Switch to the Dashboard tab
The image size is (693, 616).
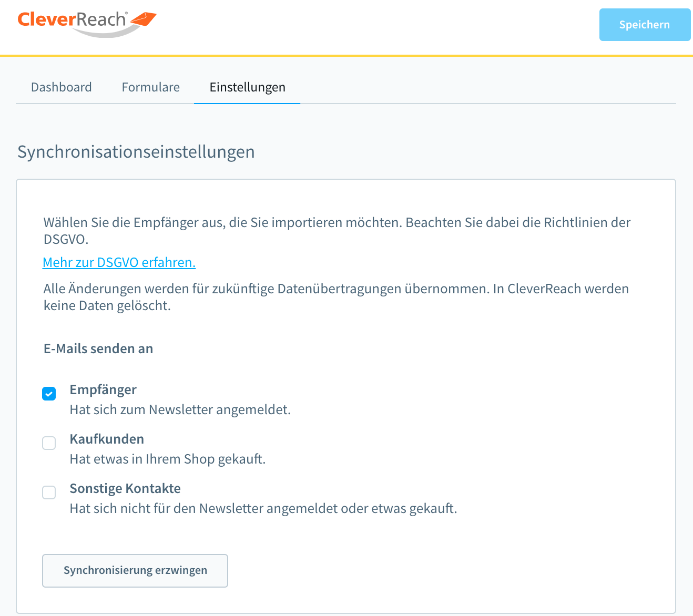click(x=61, y=87)
